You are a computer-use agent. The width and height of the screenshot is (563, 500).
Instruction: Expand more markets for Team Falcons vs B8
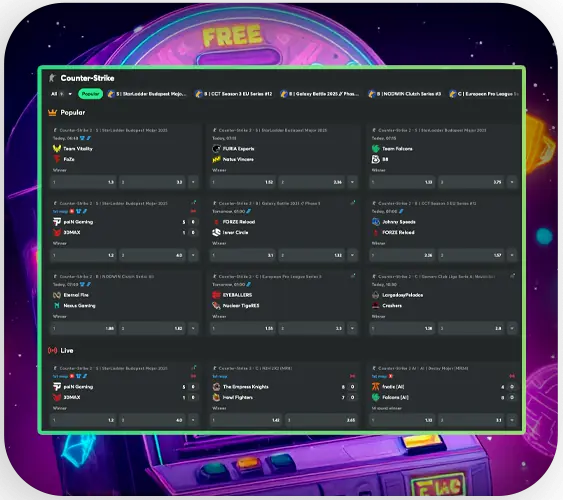click(512, 182)
